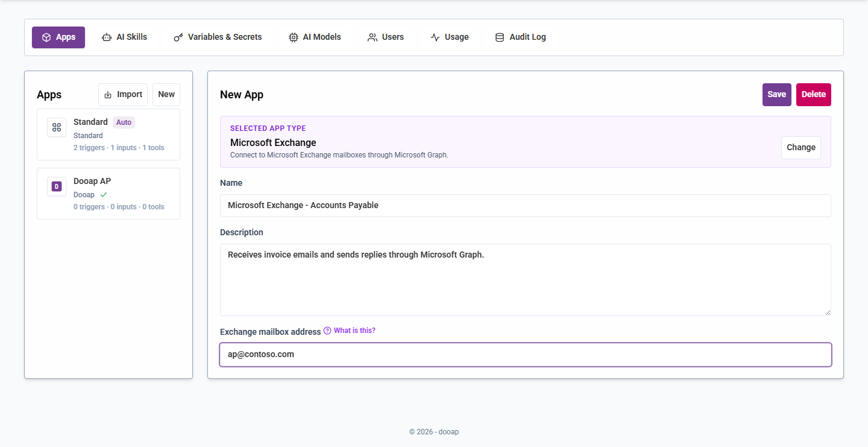Select the "Dooap AP" app name
868x447 pixels.
pyautogui.click(x=92, y=181)
